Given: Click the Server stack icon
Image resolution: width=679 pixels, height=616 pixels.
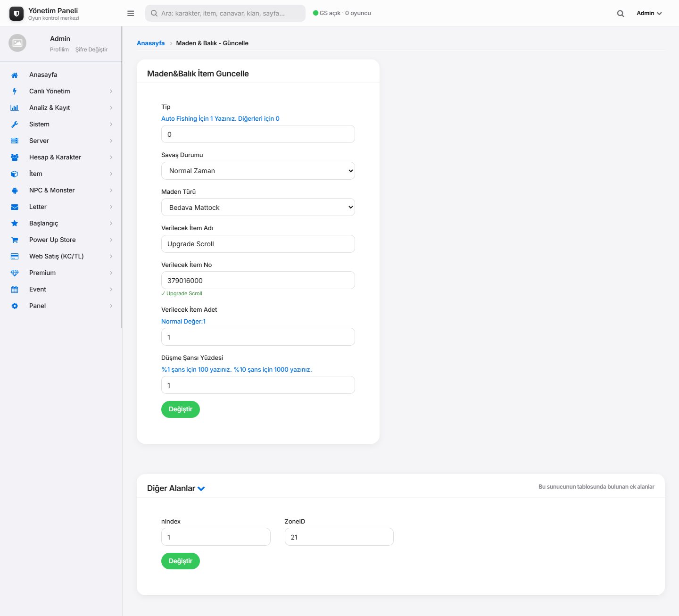Looking at the screenshot, I should (x=15, y=141).
